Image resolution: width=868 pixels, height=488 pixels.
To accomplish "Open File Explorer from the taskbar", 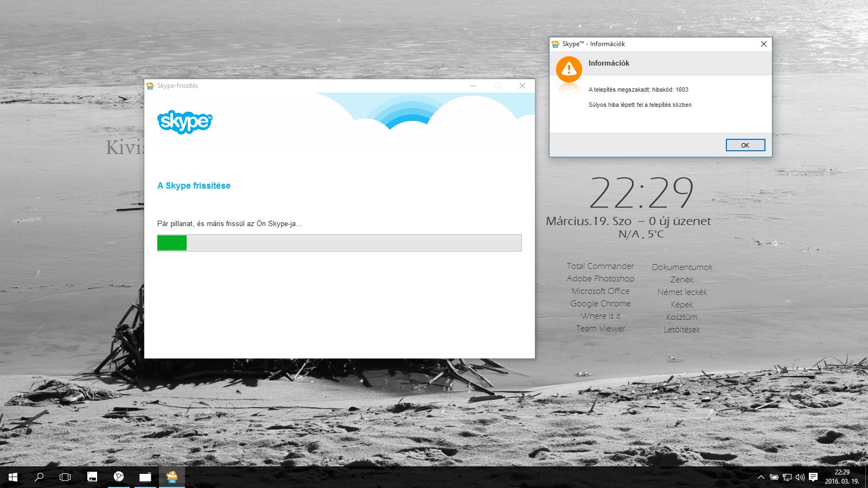I will pyautogui.click(x=145, y=477).
